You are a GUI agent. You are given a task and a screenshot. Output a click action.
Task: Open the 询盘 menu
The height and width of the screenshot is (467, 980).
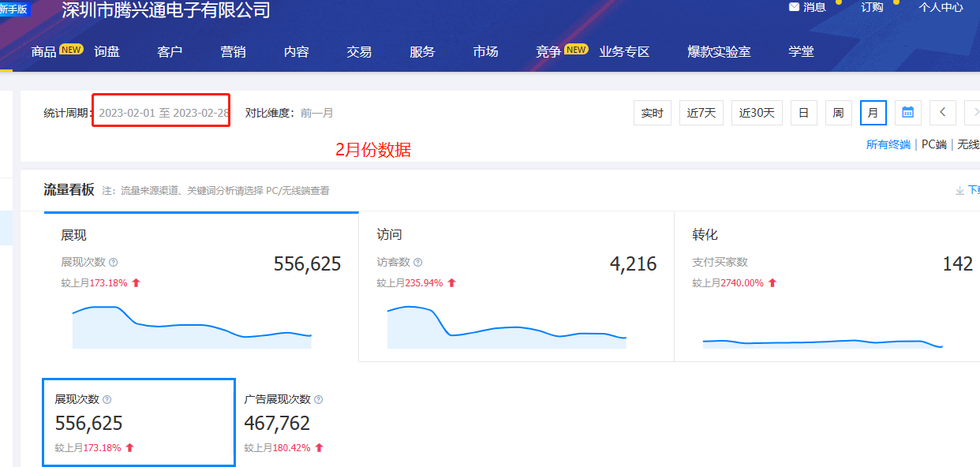107,52
